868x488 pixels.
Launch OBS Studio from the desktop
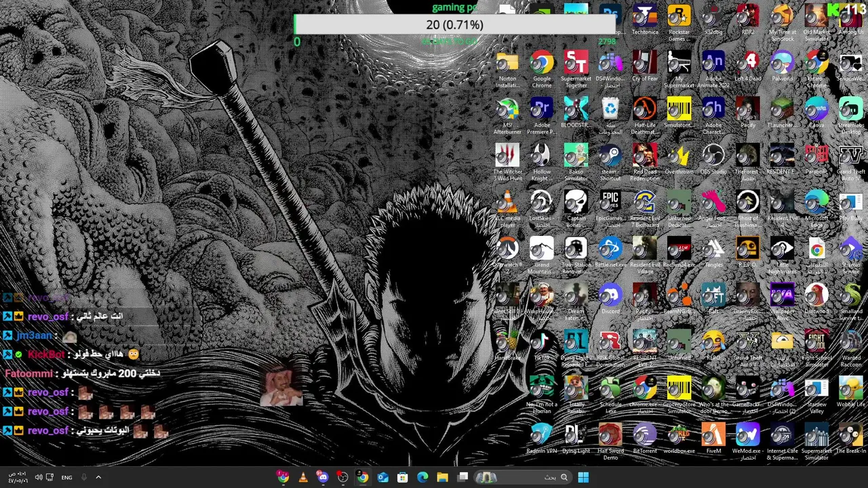click(x=713, y=160)
